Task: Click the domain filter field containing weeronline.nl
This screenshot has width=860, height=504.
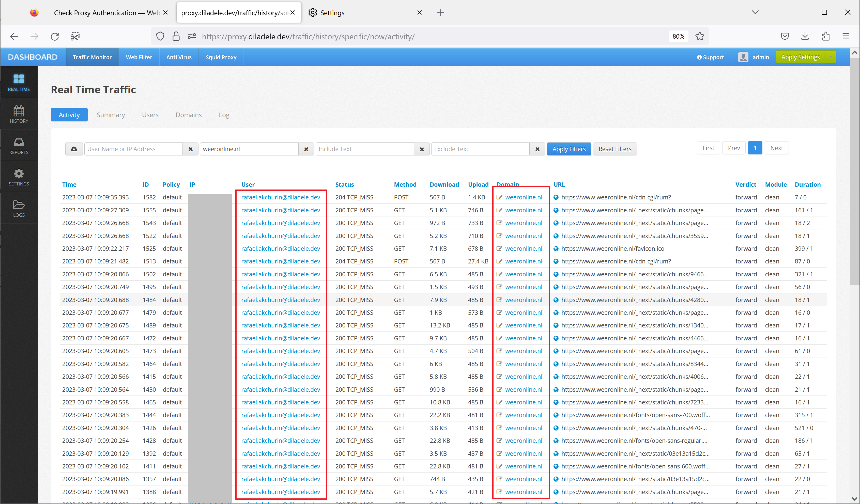Action: (x=249, y=149)
